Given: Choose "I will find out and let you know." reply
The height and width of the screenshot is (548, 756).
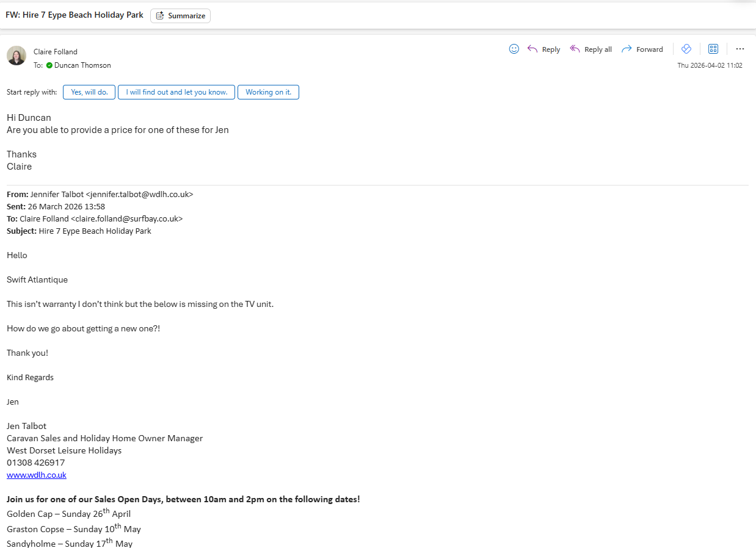Looking at the screenshot, I should (176, 92).
